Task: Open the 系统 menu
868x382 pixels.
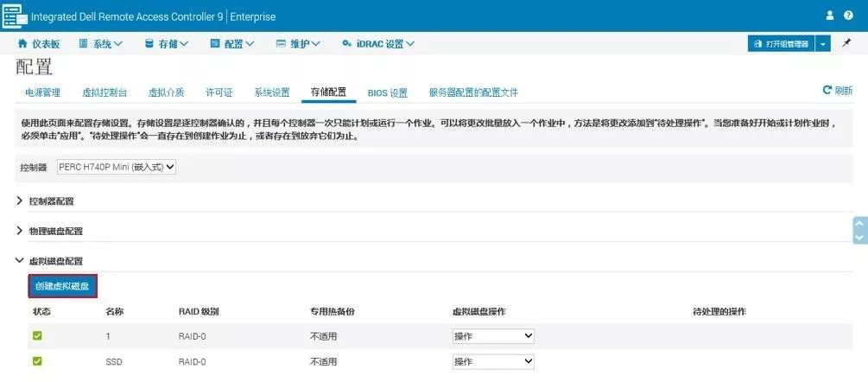Action: coord(100,44)
